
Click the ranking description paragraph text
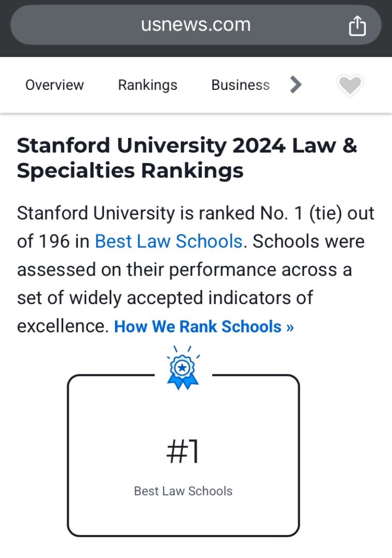pyautogui.click(x=196, y=269)
